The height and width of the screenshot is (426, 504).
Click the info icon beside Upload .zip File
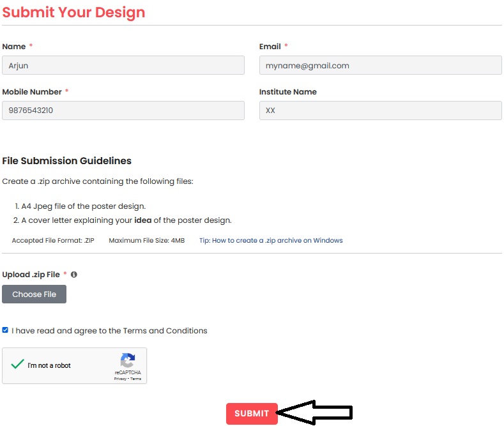pos(74,275)
